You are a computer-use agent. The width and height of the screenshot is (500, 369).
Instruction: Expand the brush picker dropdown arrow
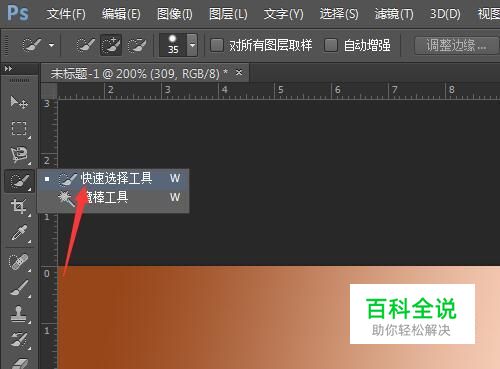coord(192,45)
